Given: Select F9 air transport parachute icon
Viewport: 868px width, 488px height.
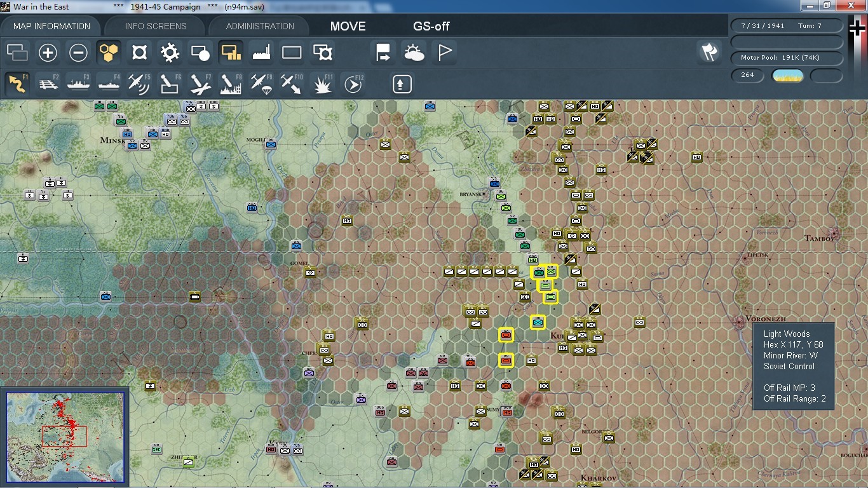Looking at the screenshot, I should point(261,84).
